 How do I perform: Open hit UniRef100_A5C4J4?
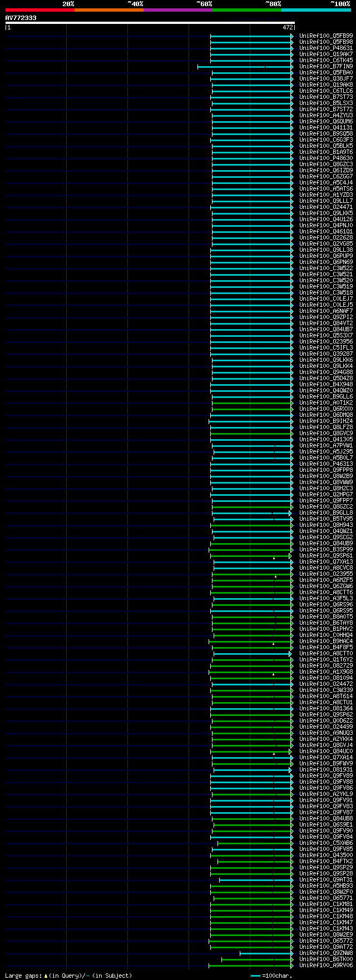click(326, 182)
